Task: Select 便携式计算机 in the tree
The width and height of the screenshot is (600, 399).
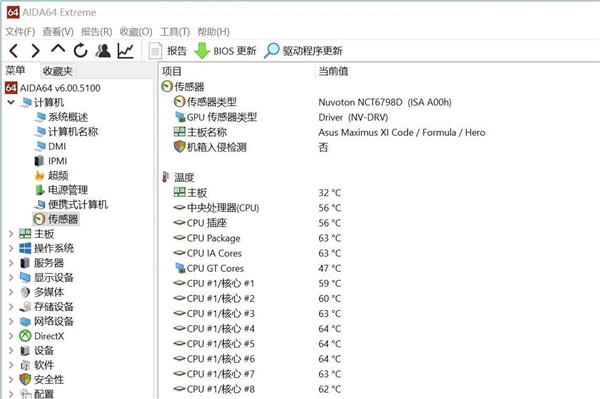Action: [x=78, y=205]
